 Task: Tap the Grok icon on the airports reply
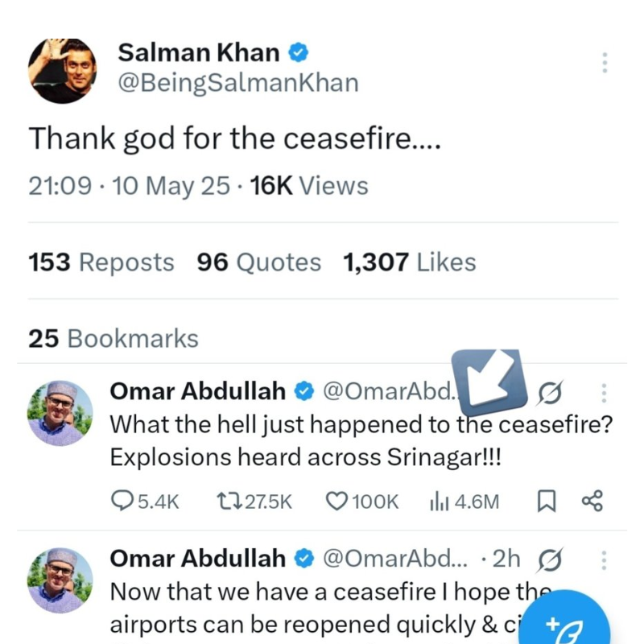click(550, 559)
